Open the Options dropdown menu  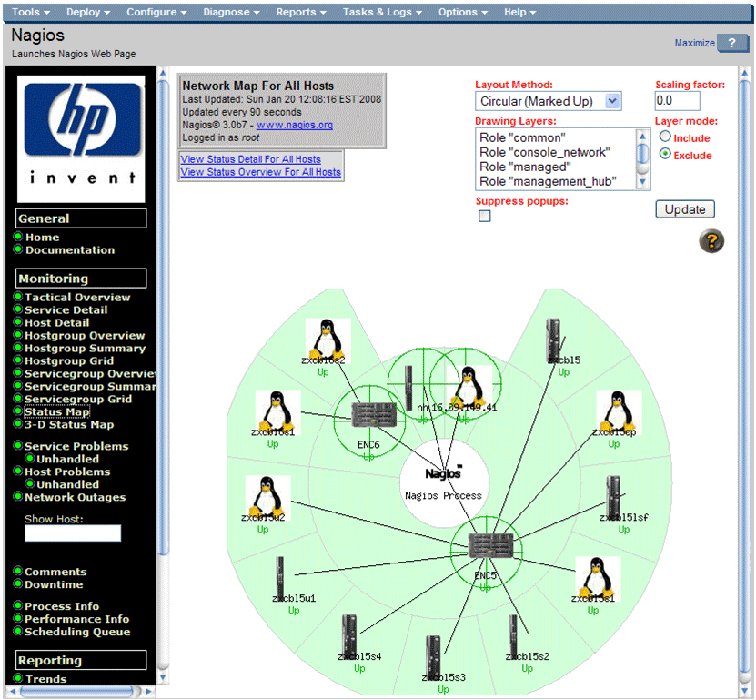tap(462, 12)
